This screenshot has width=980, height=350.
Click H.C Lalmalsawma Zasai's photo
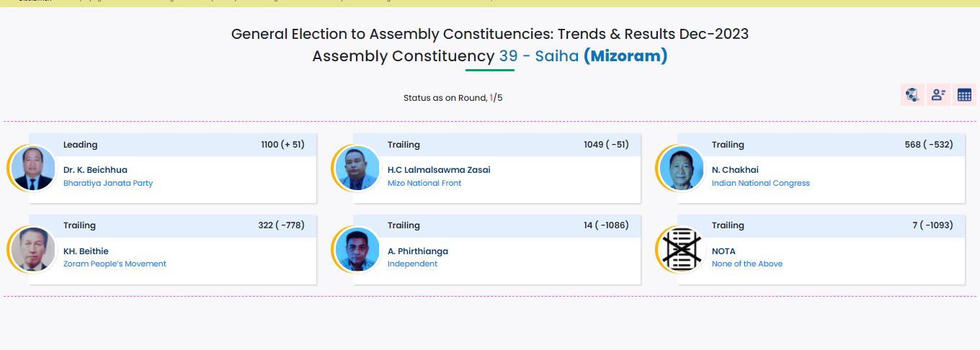click(x=357, y=169)
